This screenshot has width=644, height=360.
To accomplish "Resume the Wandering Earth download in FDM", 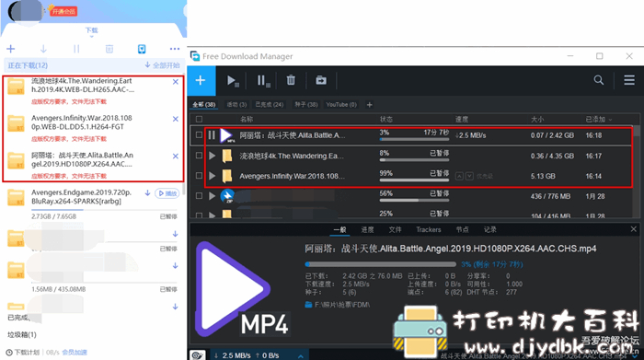I will [x=212, y=156].
